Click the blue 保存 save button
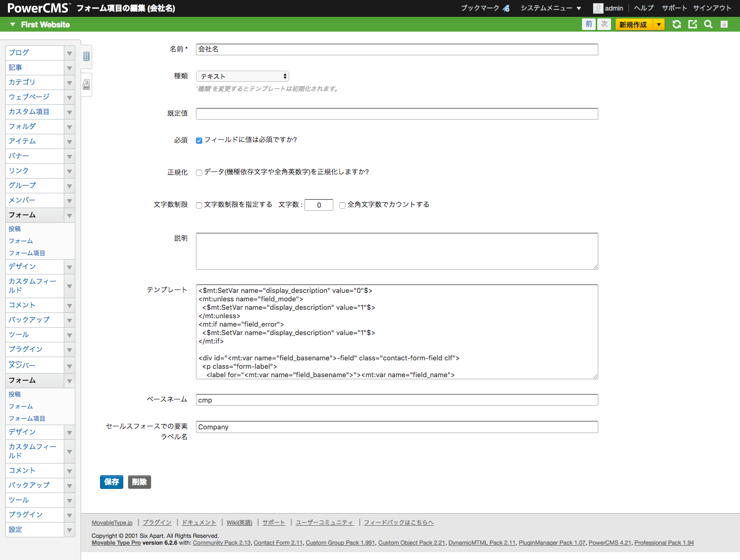 [x=112, y=482]
